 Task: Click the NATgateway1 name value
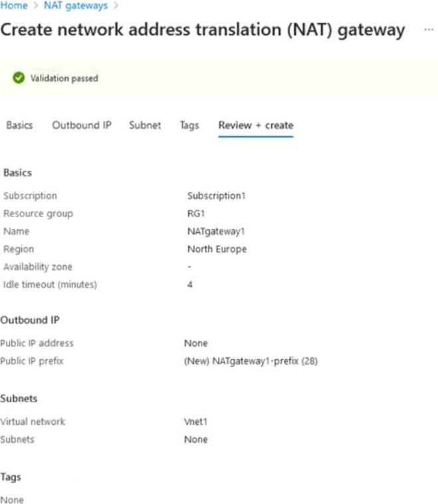(x=216, y=232)
